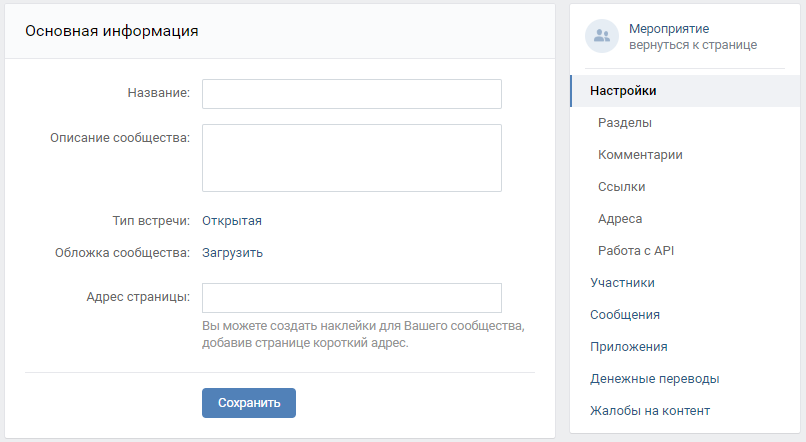The image size is (806, 442).
Task: Select Денежные переводы in sidebar
Action: click(654, 379)
